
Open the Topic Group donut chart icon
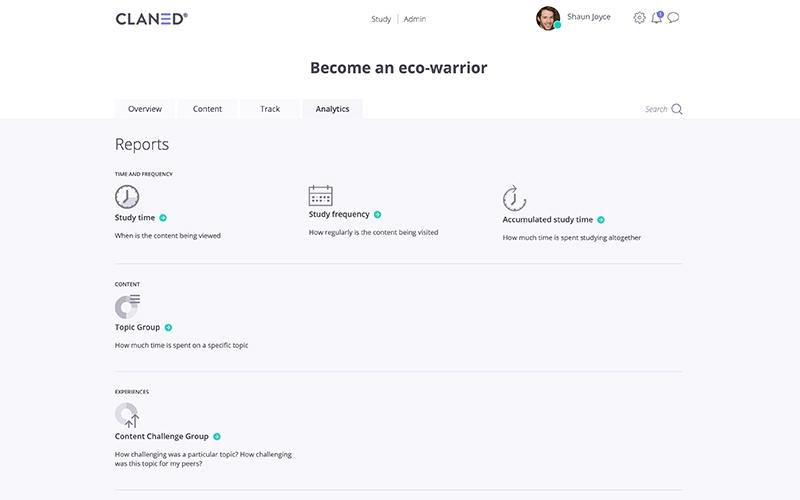127,306
